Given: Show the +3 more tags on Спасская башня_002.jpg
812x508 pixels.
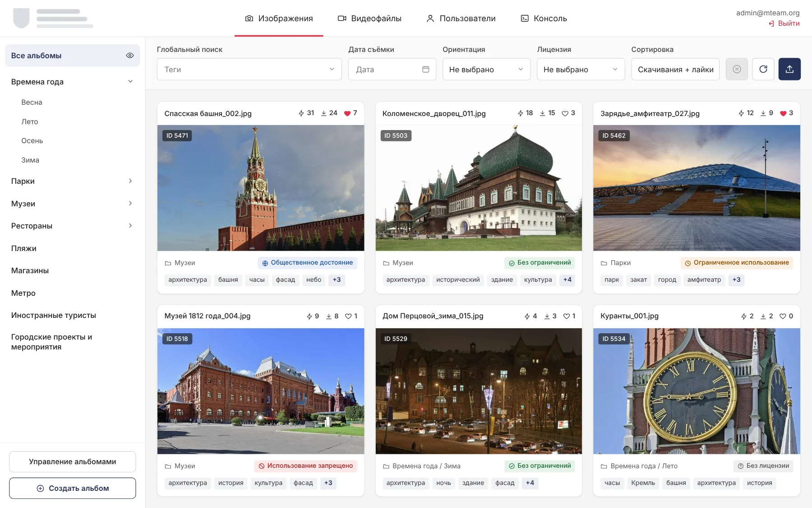Looking at the screenshot, I should pyautogui.click(x=337, y=280).
